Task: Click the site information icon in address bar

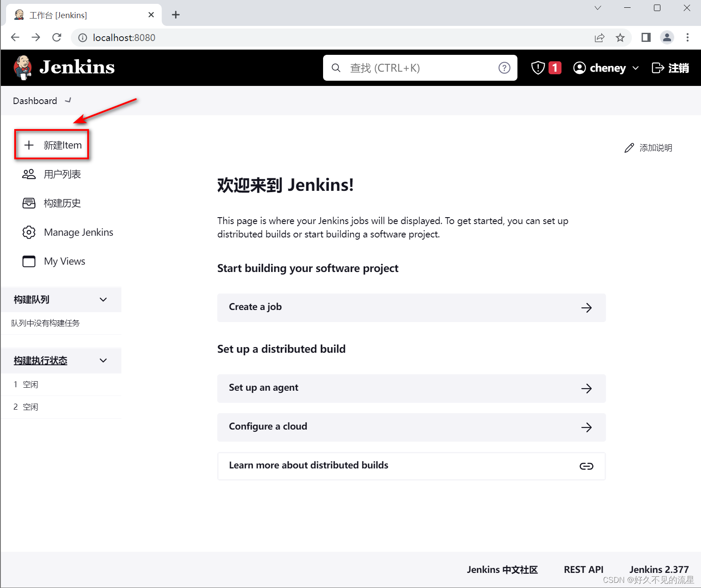Action: (82, 38)
